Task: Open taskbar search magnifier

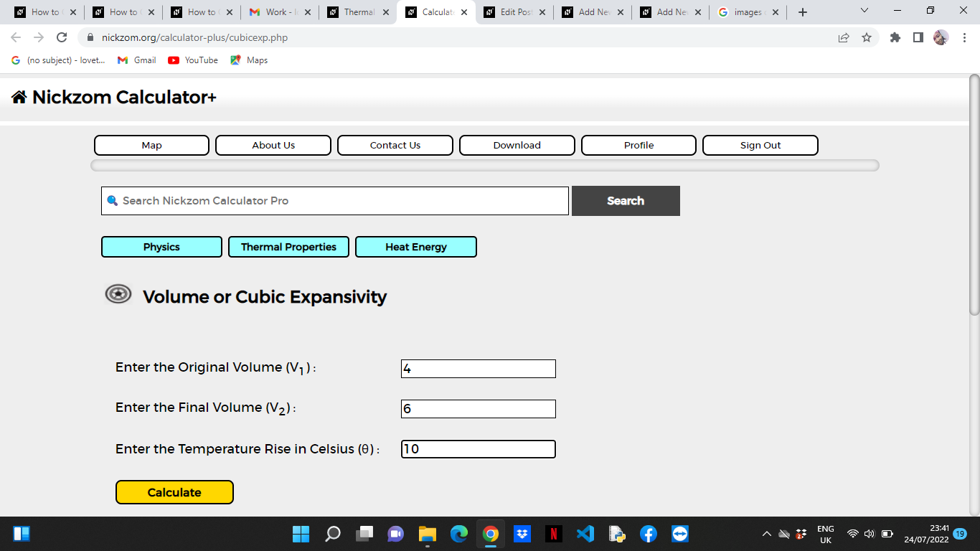Action: click(333, 534)
